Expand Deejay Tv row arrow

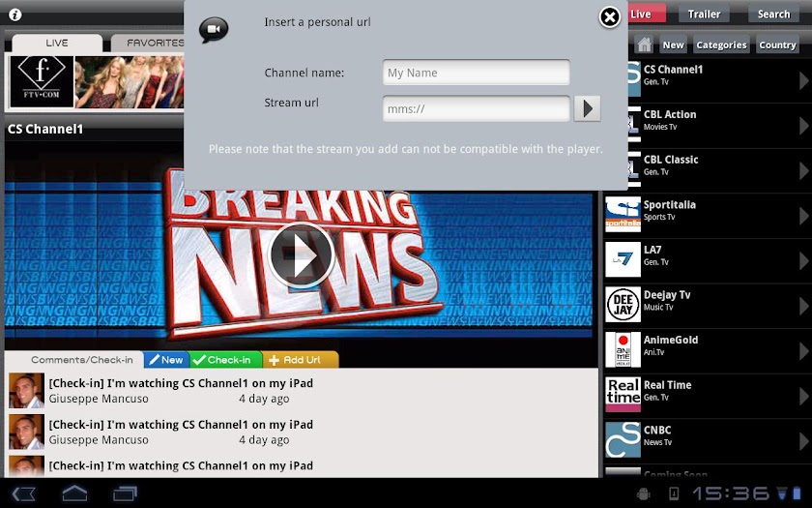[x=803, y=306]
